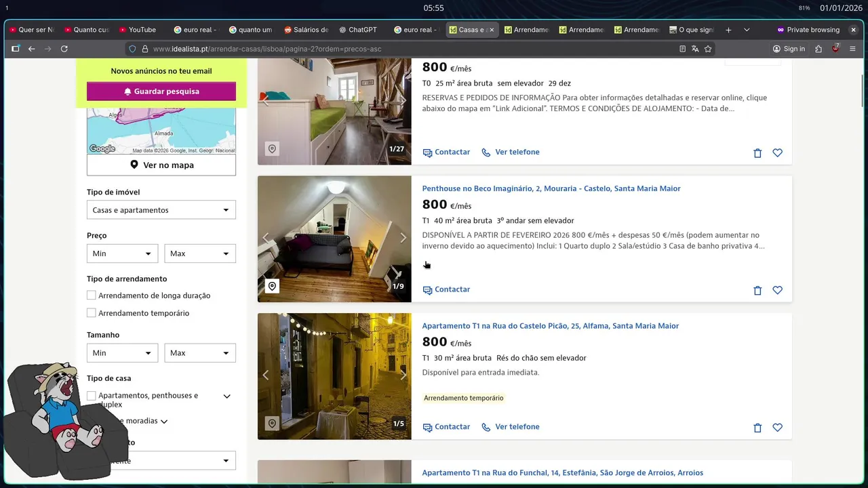
Task: Click the sidebar toggle icon
Action: pos(15,49)
